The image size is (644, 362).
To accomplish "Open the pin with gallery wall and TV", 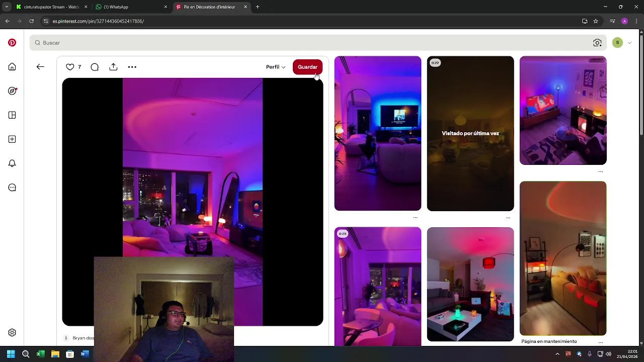I will click(x=563, y=110).
